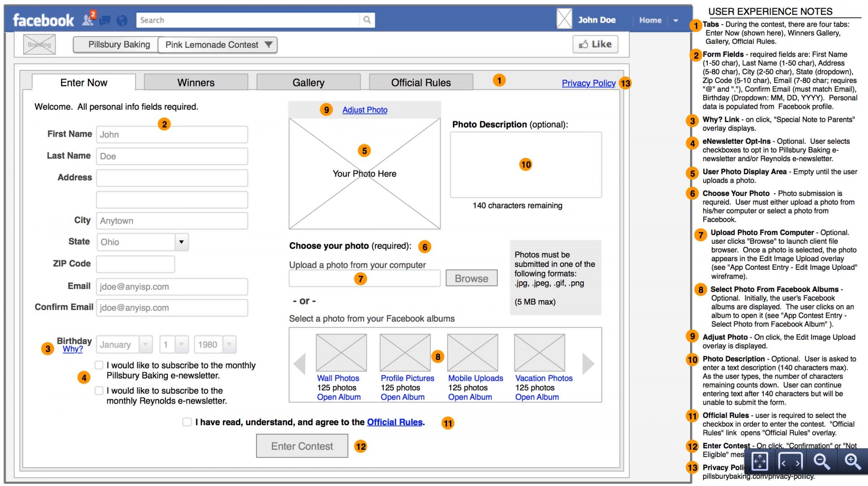Viewport: 868px width, 486px height.
Task: Click Open Album under Mobile Uploads
Action: tap(470, 397)
